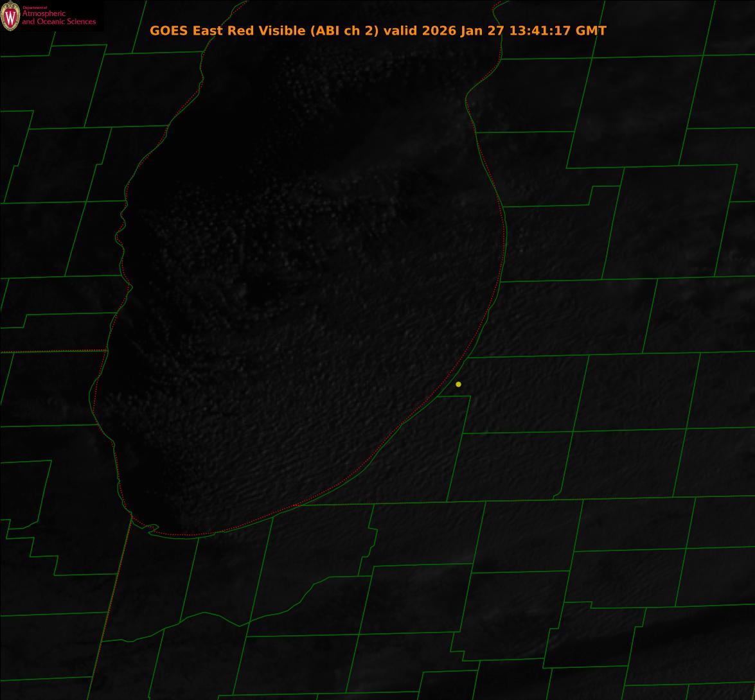Screen dimensions: 755x700
Task: Click the 'Atmospheric and Oceanic Sciences' text
Action: pyautogui.click(x=58, y=18)
